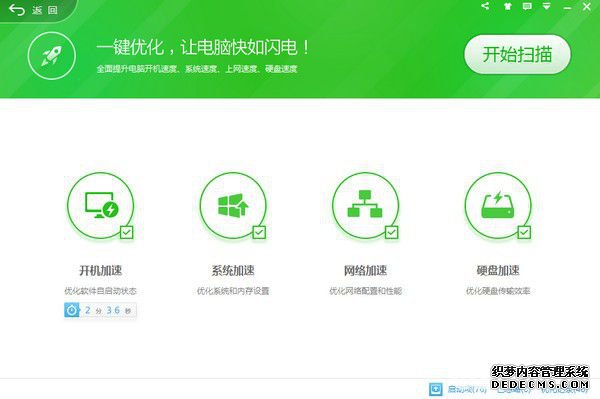This screenshot has width=600, height=399.
Task: Minimize the window
Action: point(567,7)
